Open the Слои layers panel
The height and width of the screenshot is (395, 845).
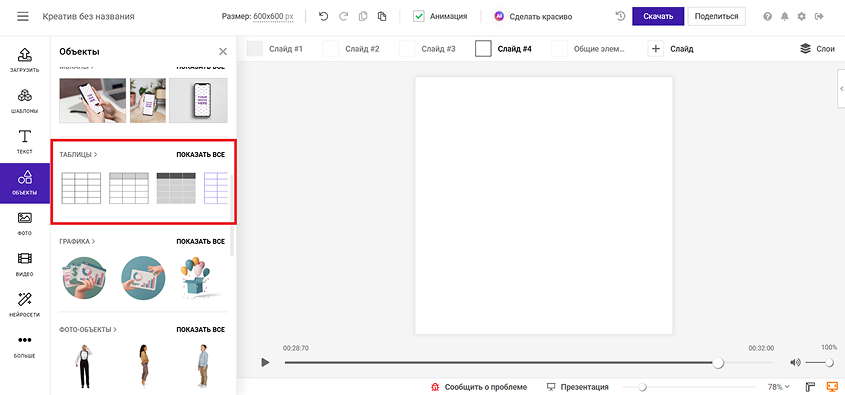pyautogui.click(x=818, y=48)
